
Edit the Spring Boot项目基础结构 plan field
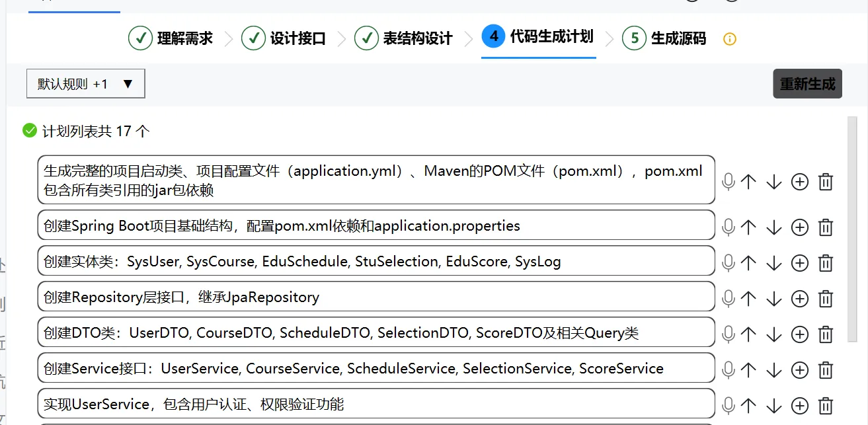[376, 225]
